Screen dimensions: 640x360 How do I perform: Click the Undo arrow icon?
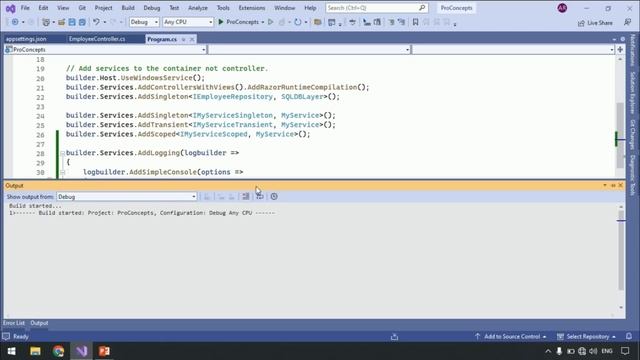(x=96, y=22)
